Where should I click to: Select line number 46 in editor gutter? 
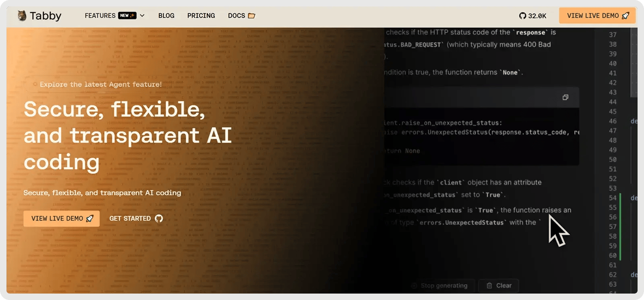click(613, 121)
